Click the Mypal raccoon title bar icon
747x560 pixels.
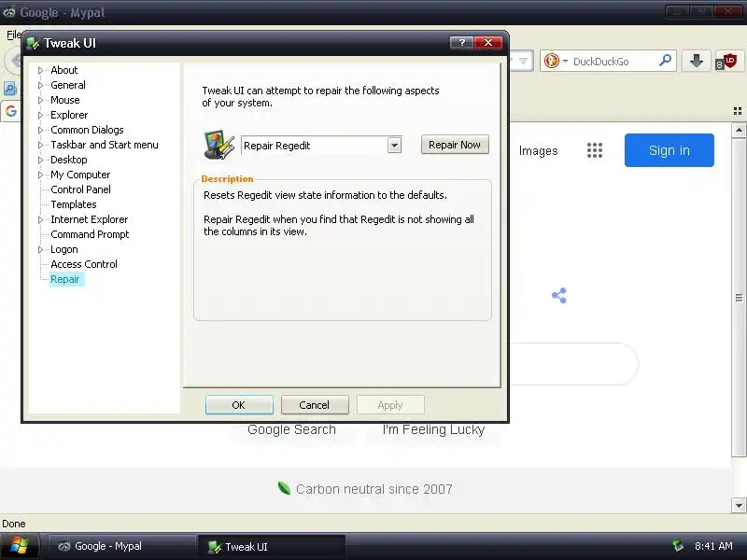9,12
